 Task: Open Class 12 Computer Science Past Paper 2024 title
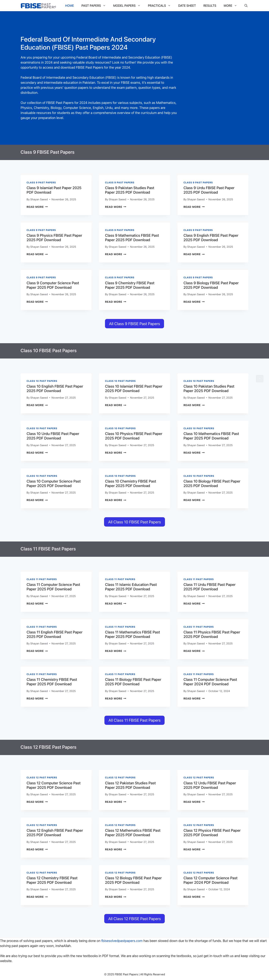click(x=210, y=880)
